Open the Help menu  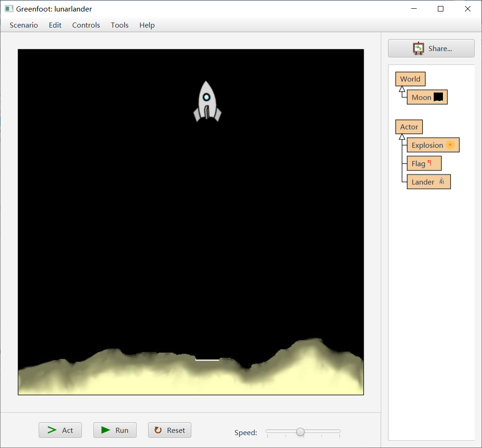click(147, 25)
